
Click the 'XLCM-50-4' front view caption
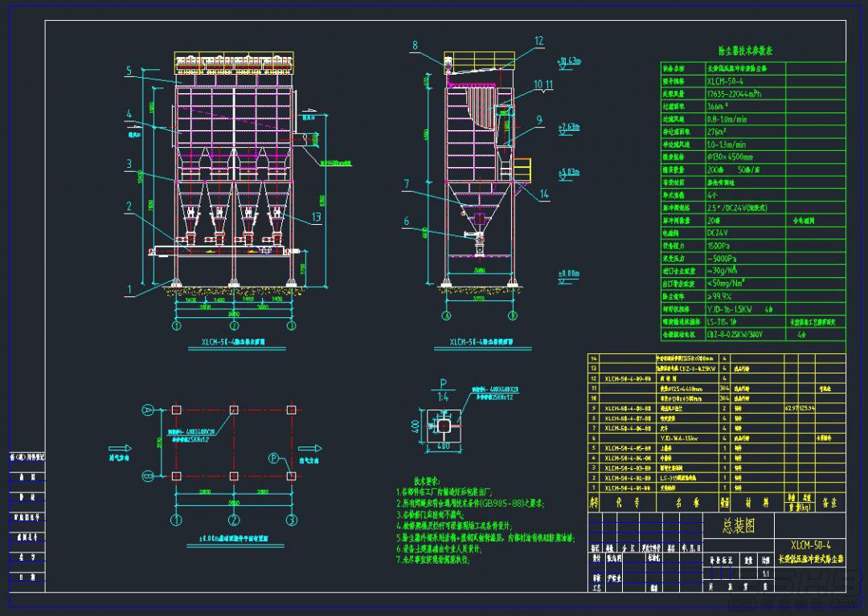tap(233, 342)
